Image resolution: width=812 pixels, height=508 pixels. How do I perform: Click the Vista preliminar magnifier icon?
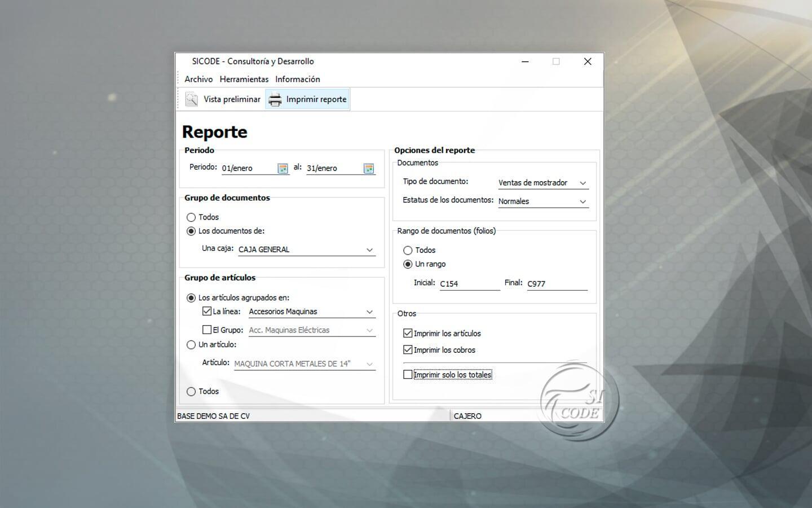tap(192, 99)
